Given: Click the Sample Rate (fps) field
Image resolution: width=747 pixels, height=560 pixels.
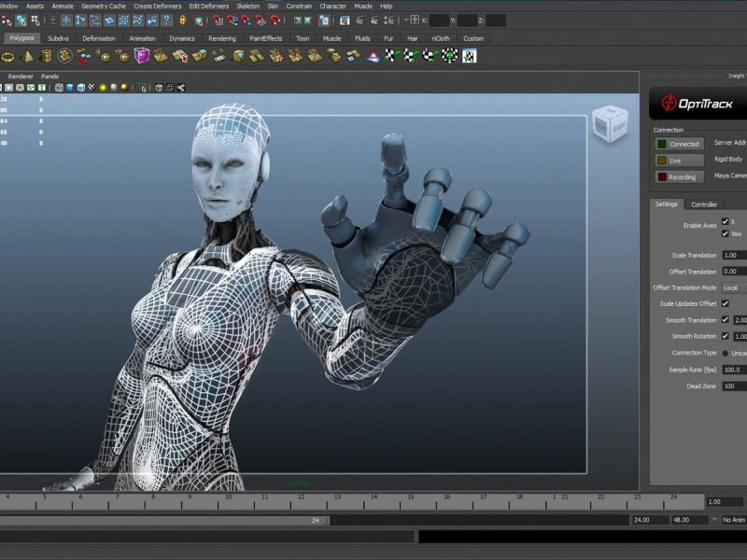Looking at the screenshot, I should pos(734,370).
